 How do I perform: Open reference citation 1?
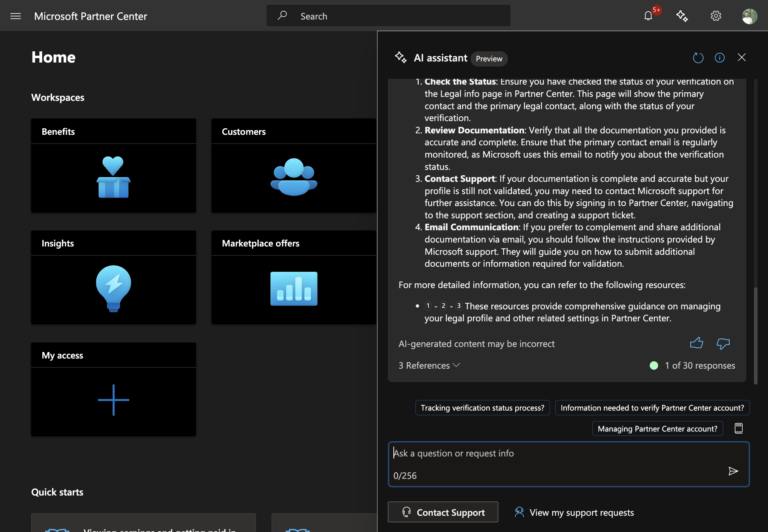click(x=428, y=306)
